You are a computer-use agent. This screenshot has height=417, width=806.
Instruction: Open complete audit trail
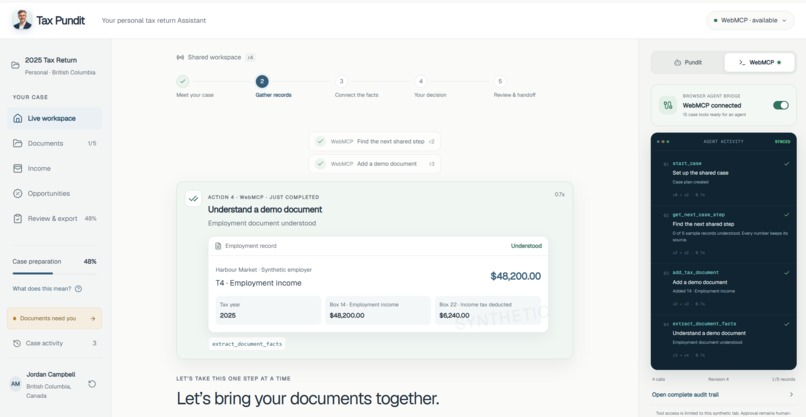(x=723, y=395)
